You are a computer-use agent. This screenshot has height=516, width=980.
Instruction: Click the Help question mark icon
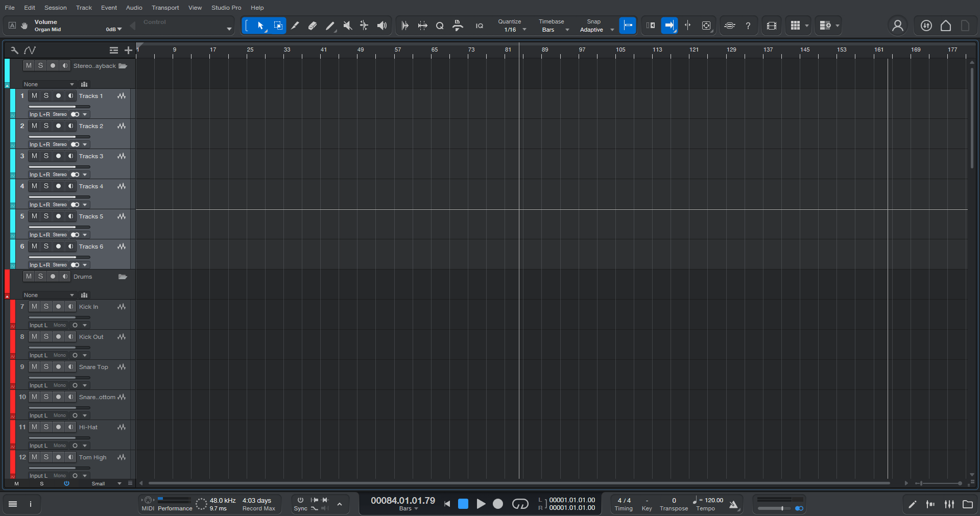[748, 26]
